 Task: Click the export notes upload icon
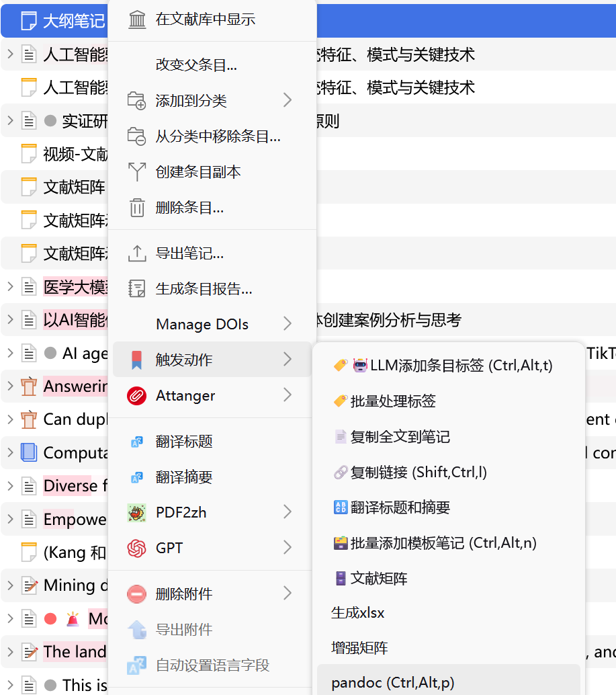[x=137, y=253]
